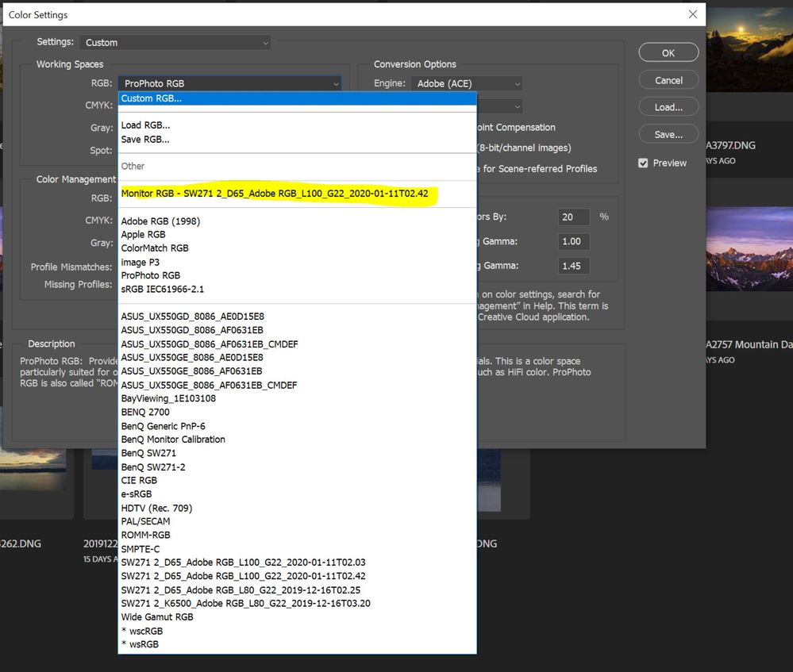
Task: Open the moonlit mountain thumbnail at top right
Action: (x=749, y=48)
